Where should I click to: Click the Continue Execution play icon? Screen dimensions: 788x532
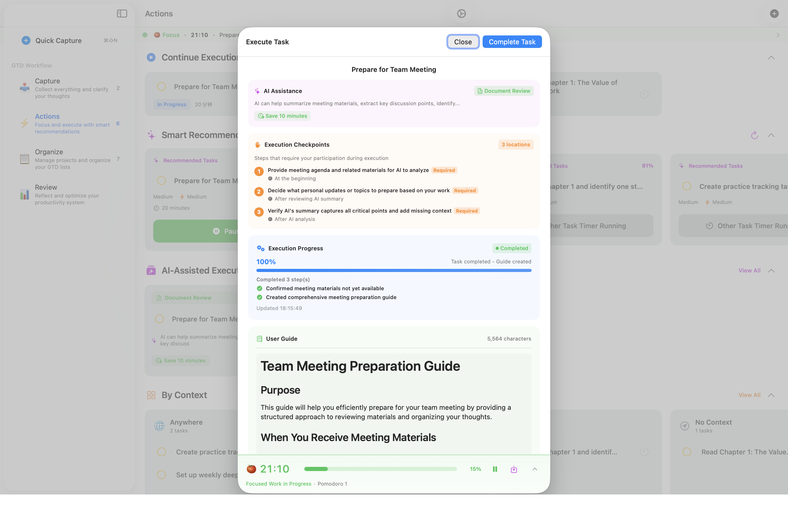(151, 57)
